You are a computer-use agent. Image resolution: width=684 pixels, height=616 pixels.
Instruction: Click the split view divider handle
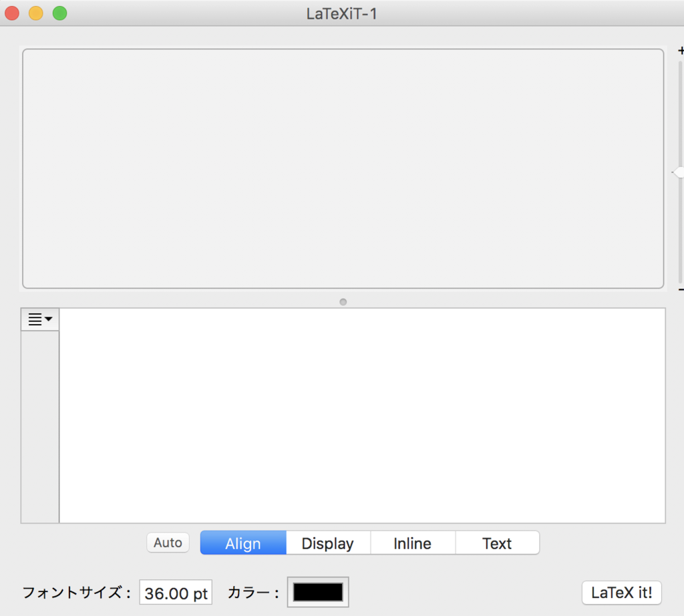point(343,302)
